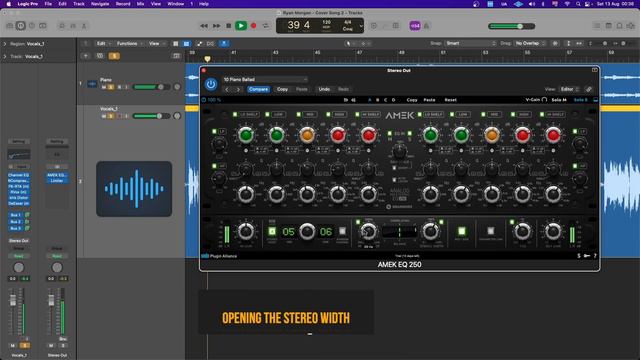
Task: Open the 10 Piano Ballad preset dropdown
Action: [265, 79]
